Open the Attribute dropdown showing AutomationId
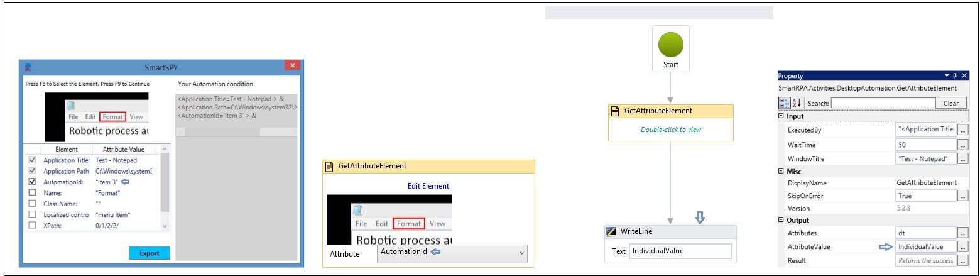This screenshot has height=276, width=980. point(452,253)
